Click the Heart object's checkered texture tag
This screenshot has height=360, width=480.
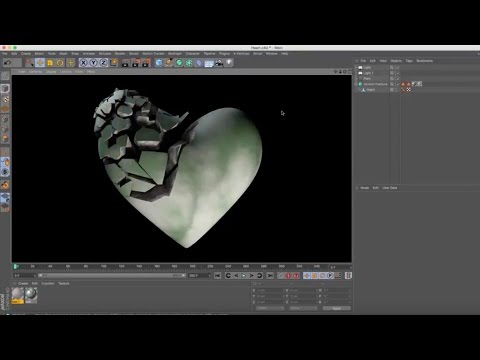409,90
